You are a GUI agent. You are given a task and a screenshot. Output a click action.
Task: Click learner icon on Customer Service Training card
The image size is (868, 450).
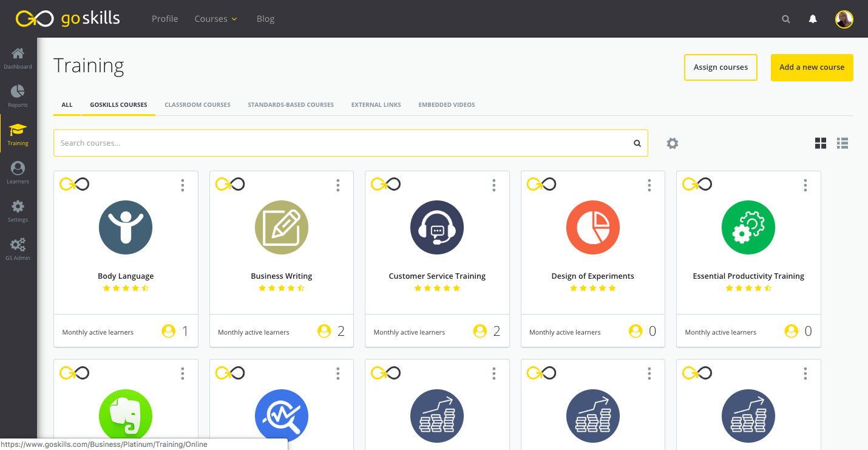[x=480, y=331]
